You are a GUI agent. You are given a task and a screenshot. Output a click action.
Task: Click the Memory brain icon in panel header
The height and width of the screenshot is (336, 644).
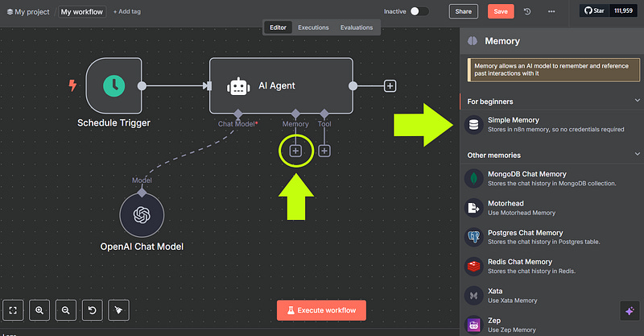[x=473, y=41]
